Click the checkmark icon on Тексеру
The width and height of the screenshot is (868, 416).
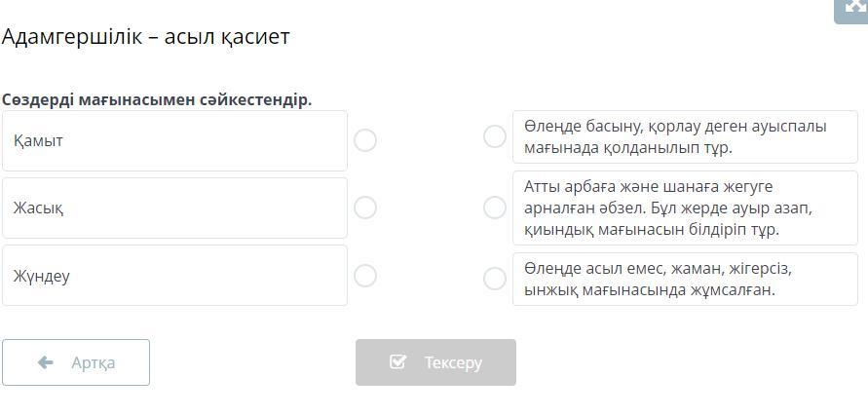point(397,361)
